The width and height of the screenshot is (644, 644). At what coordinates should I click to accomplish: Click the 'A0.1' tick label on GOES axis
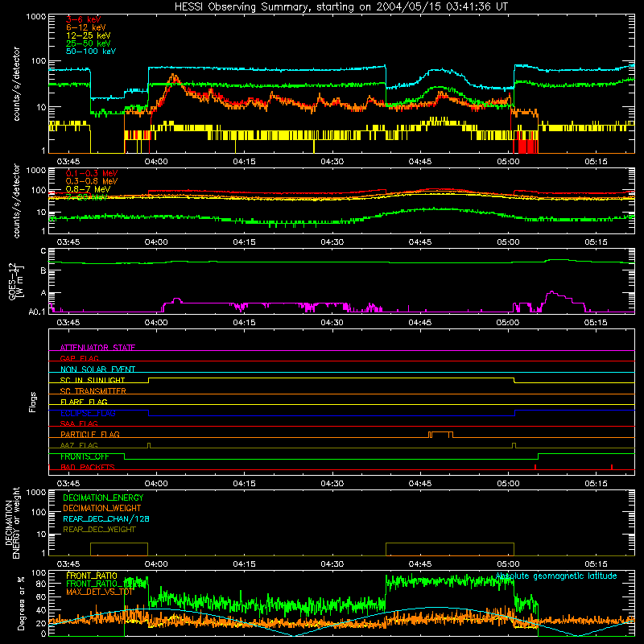[x=37, y=312]
